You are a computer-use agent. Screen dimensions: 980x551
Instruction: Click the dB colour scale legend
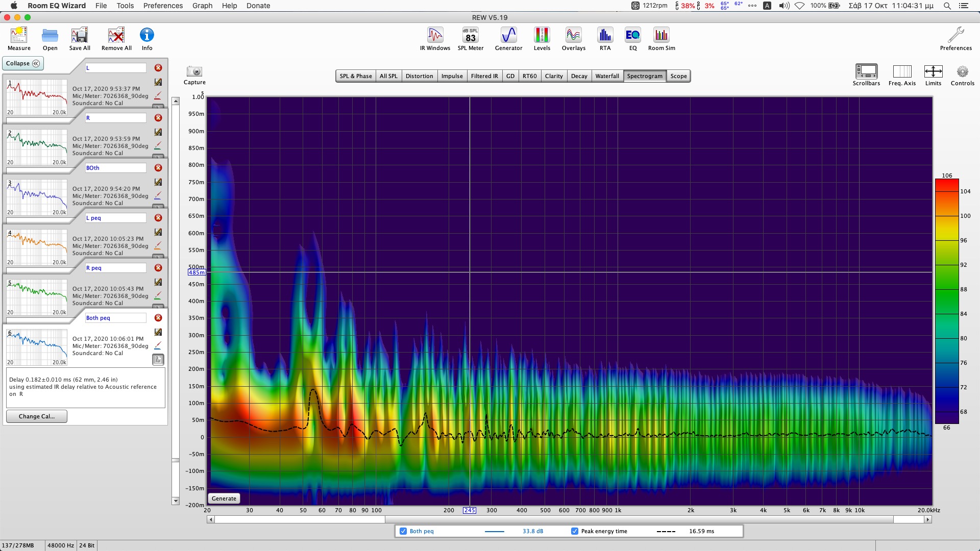(947, 301)
